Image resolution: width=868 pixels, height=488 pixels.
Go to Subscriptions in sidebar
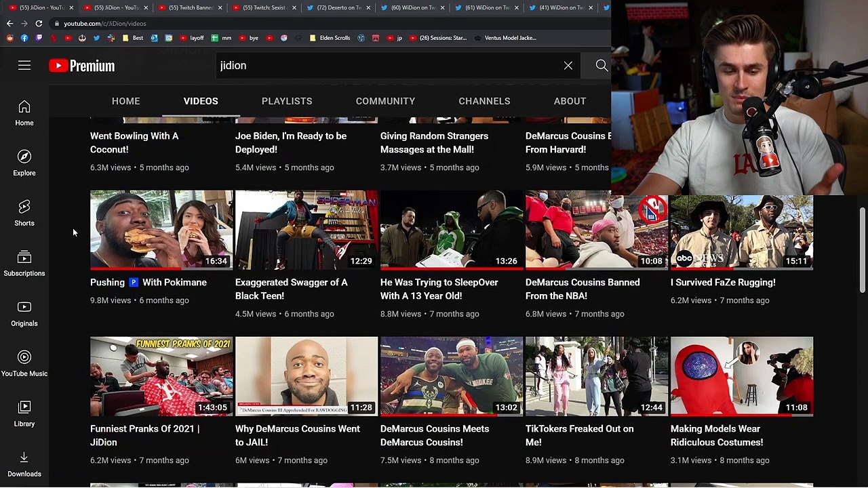[x=24, y=264]
